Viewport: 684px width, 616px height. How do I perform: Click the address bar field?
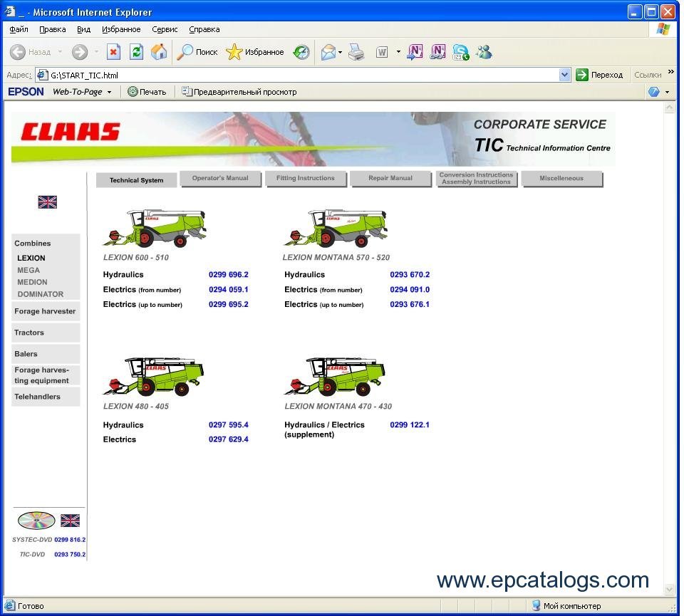[303, 75]
